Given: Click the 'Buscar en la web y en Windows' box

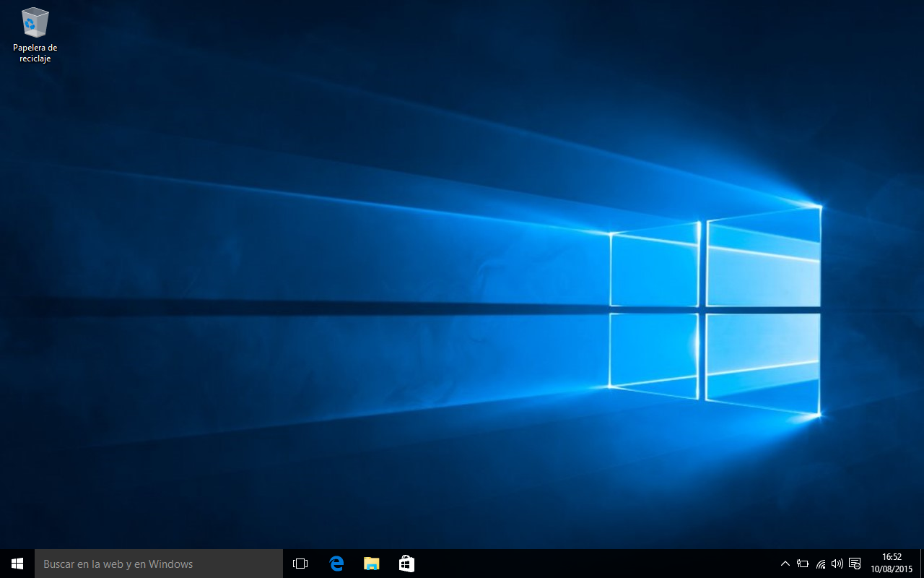Looking at the screenshot, I should tap(159, 564).
